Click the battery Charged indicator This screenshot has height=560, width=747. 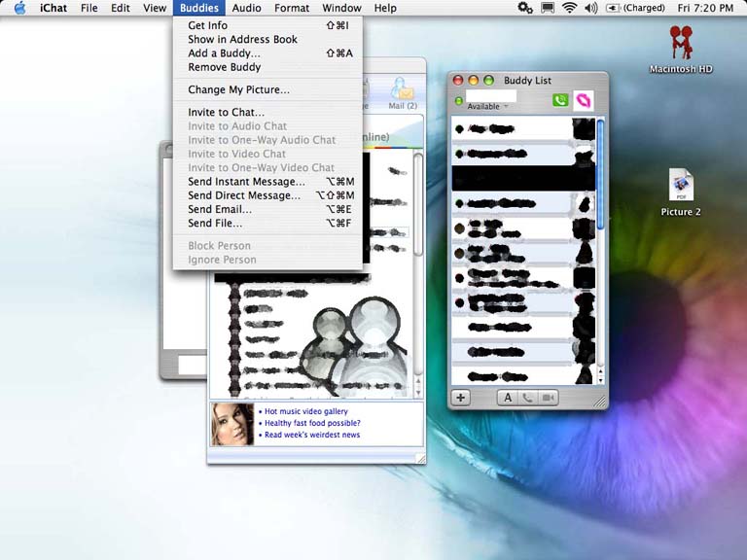click(x=635, y=8)
